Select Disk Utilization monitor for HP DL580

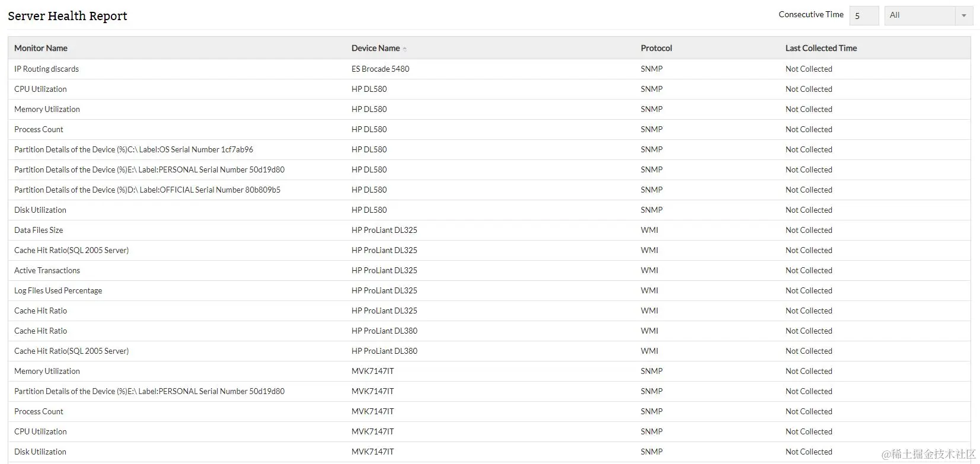[x=40, y=210]
